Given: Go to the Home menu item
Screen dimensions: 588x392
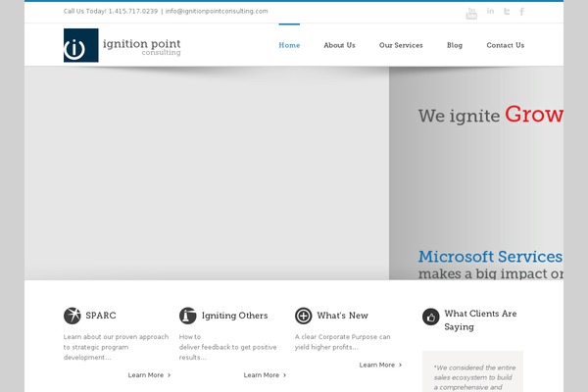Looking at the screenshot, I should point(289,45).
